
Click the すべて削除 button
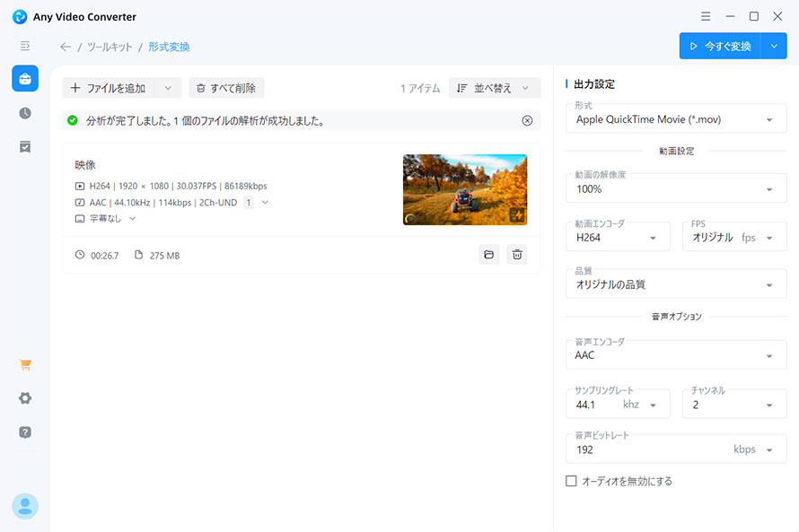(x=226, y=88)
